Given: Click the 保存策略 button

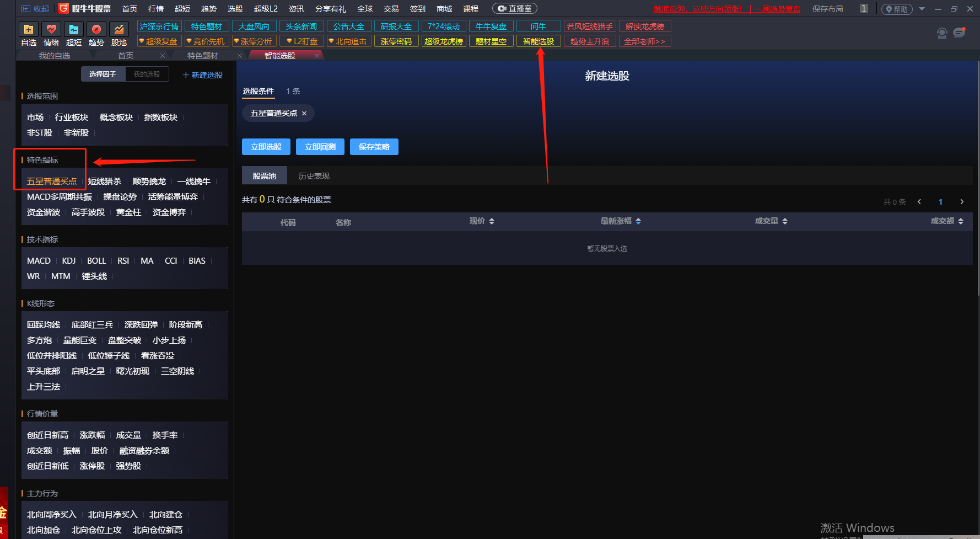Looking at the screenshot, I should 374,147.
